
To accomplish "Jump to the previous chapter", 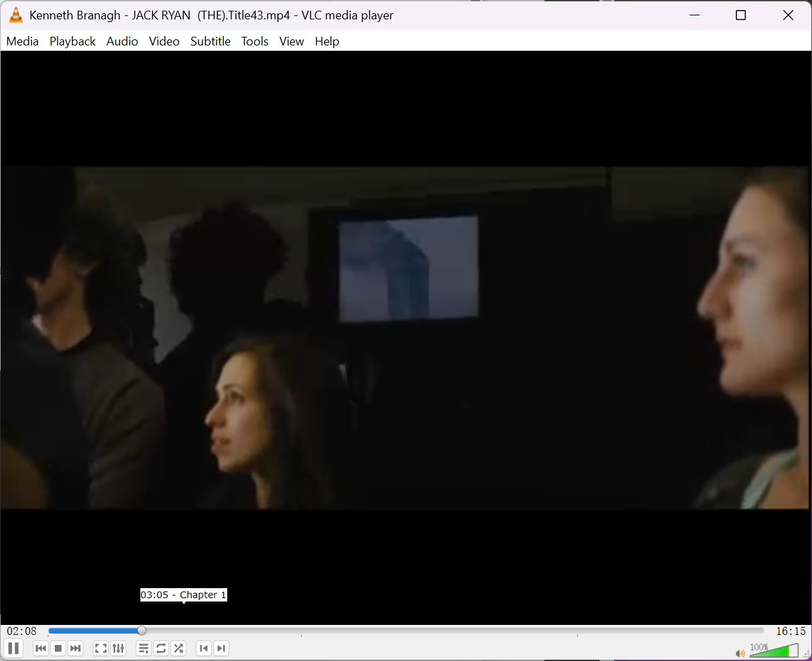I will click(x=204, y=648).
